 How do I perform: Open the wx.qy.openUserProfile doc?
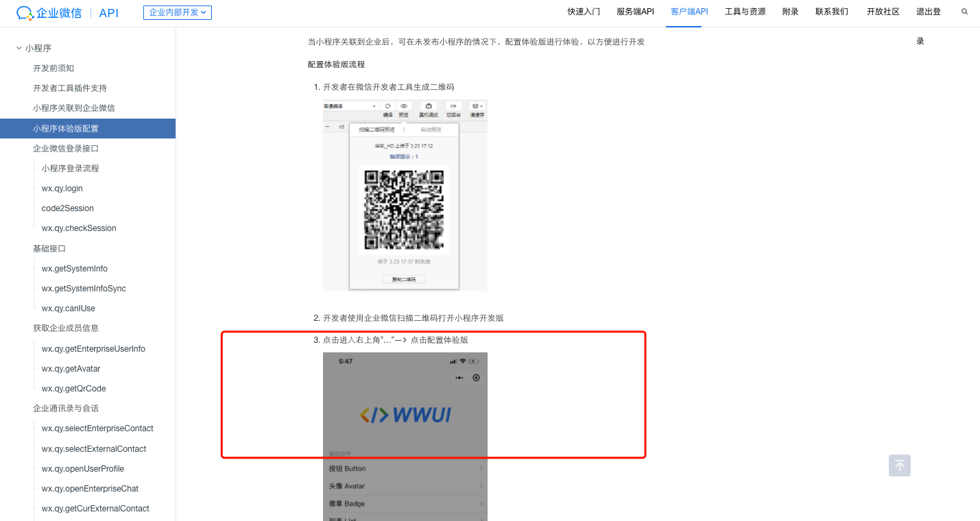click(83, 469)
